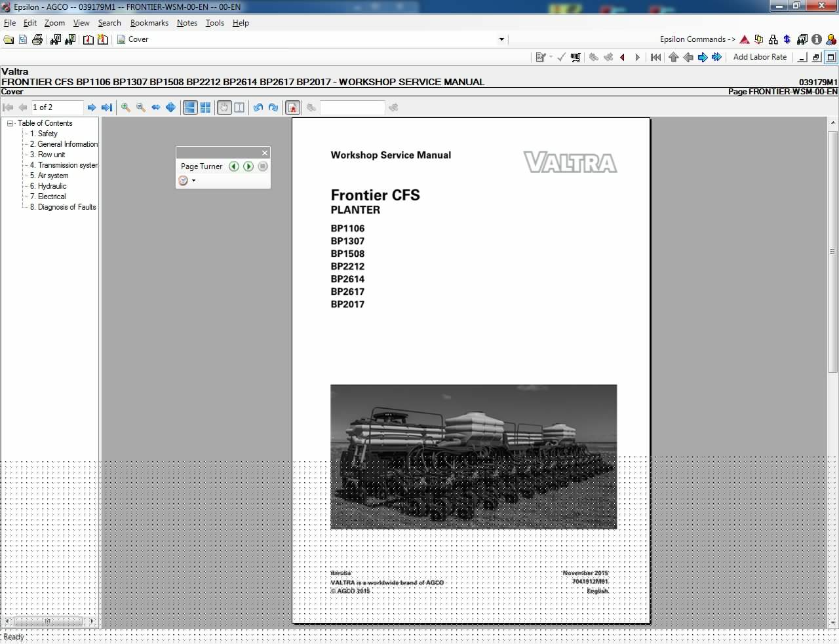Select 4. Transmission system chapter
The width and height of the screenshot is (839, 644).
[64, 165]
